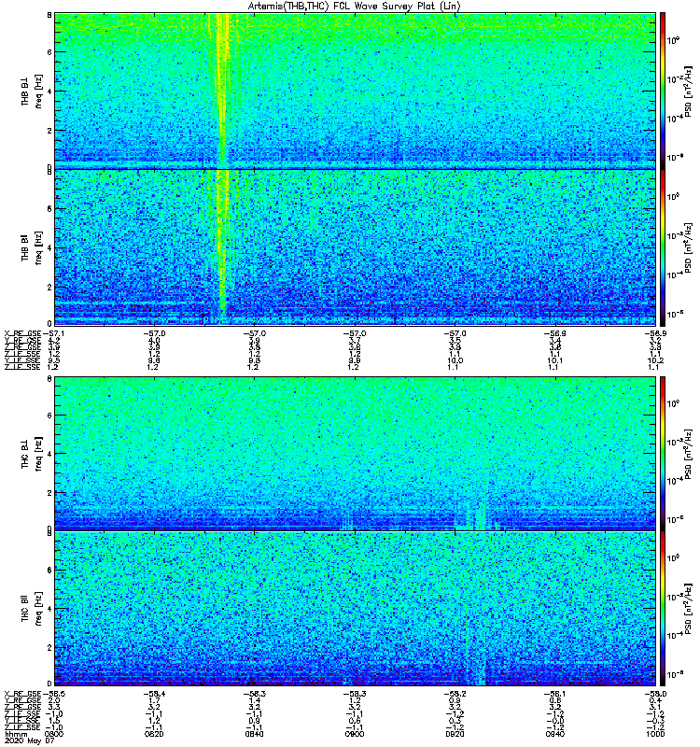Image resolution: width=700 pixels, height=747 pixels.
Task: Click the '2.0' Y_RE_GSE value under THC panels
Action: coord(54,701)
